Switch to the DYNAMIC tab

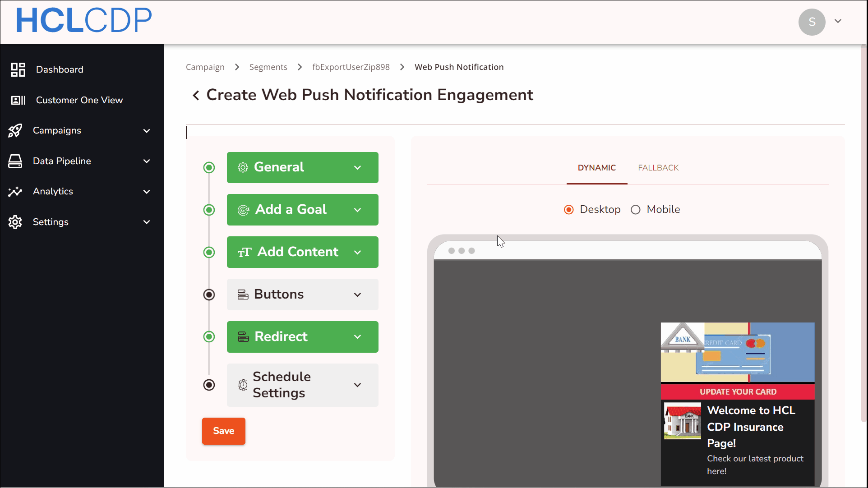pyautogui.click(x=596, y=168)
